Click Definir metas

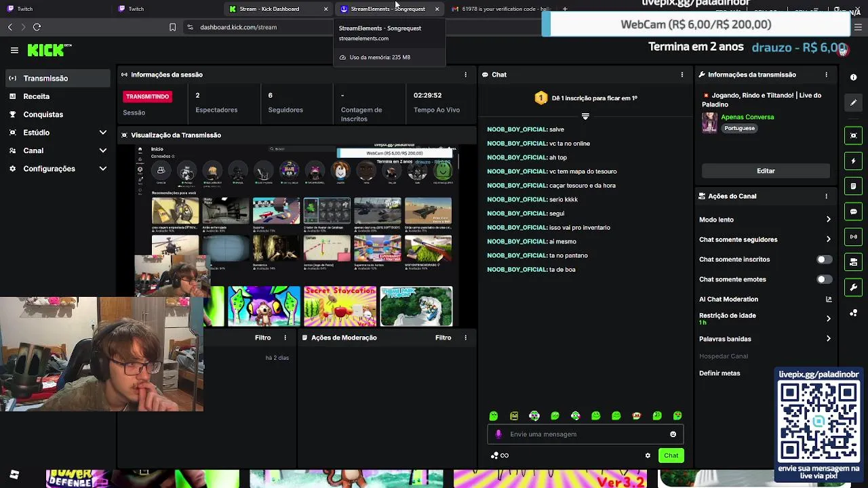(719, 373)
